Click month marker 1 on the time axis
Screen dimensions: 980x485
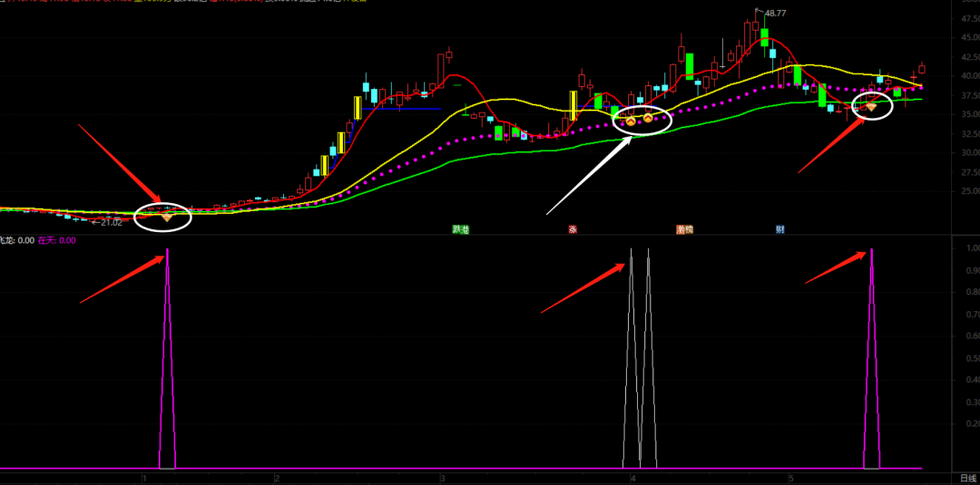[144, 479]
